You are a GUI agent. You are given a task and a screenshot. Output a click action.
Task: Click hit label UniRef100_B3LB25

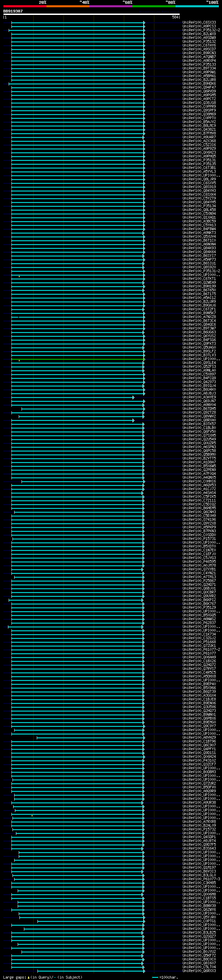pos(199,933)
